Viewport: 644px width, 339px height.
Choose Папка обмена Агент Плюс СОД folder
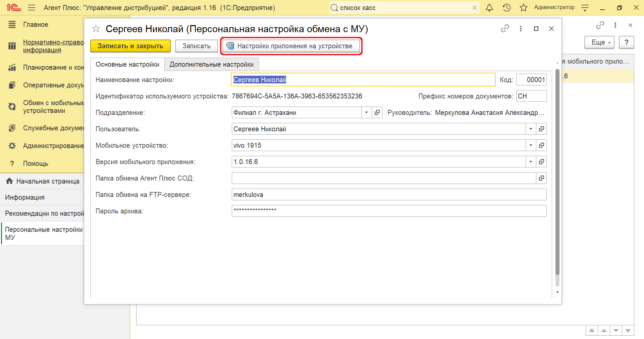coord(541,178)
